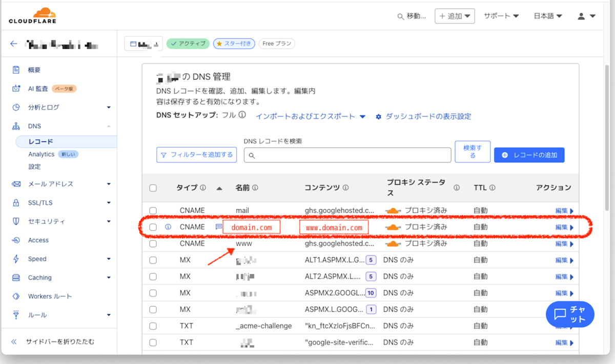The height and width of the screenshot is (364, 615).
Task: Click フィルターを追加する button
Action: point(196,155)
